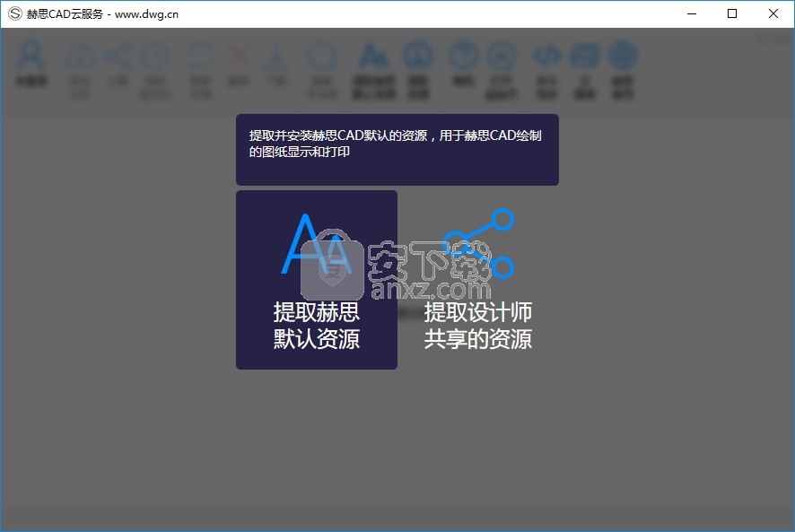Maximize the 赫思CAD云服务 window

pos(732,13)
